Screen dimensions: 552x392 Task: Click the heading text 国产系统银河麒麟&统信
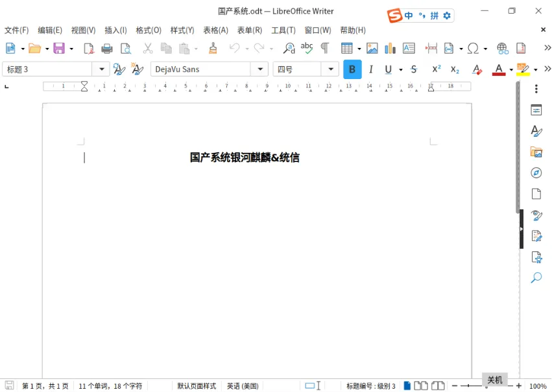coord(245,157)
